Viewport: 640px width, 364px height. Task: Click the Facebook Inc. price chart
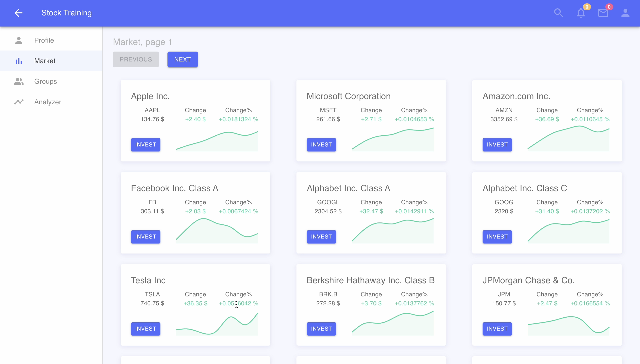[x=217, y=231]
